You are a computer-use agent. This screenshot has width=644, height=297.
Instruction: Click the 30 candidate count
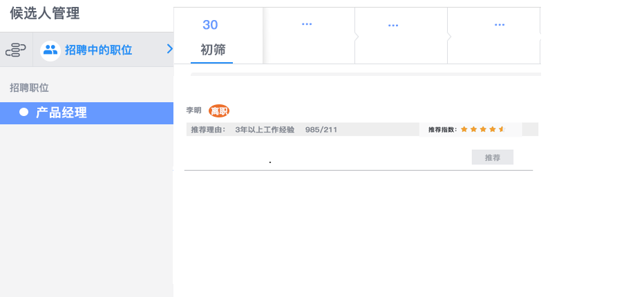[210, 25]
